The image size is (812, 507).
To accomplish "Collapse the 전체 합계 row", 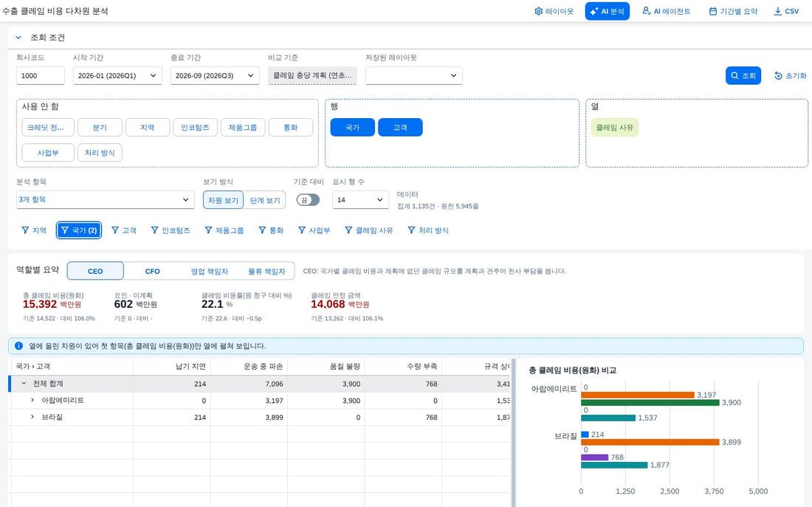I will coord(24,384).
